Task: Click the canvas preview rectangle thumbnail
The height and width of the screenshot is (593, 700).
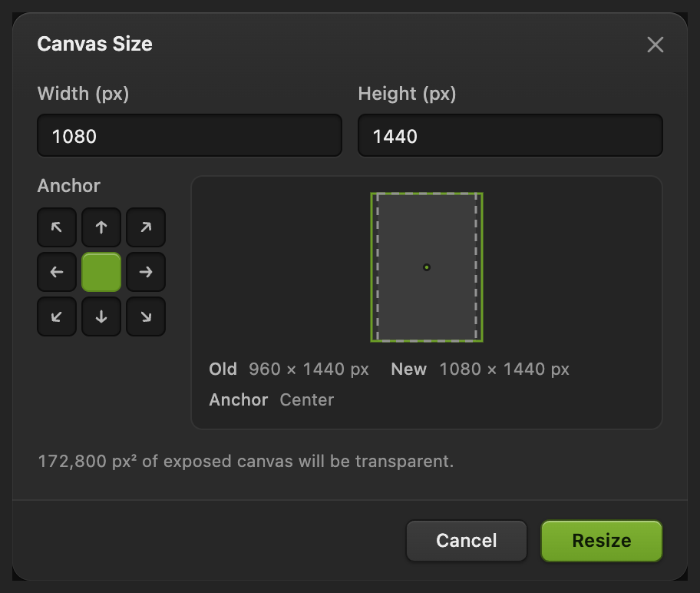Action: click(427, 267)
